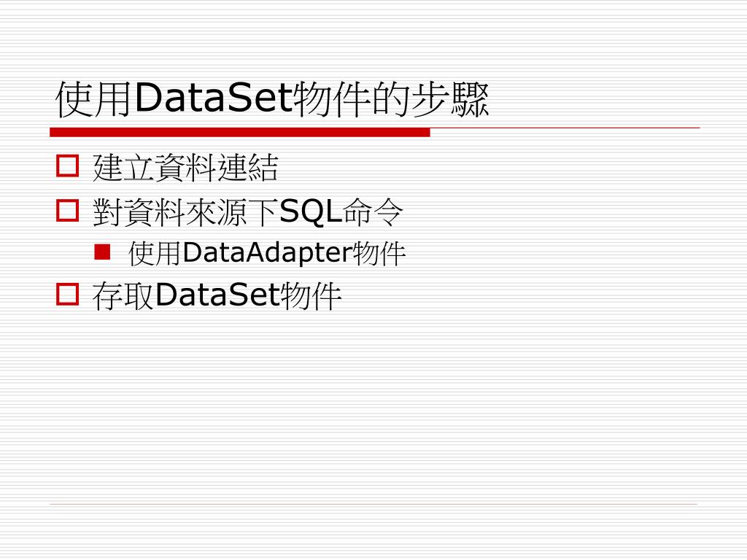Click the slide title 使用DataSet物件的步驟
This screenshot has height=560, width=747.
click(273, 99)
